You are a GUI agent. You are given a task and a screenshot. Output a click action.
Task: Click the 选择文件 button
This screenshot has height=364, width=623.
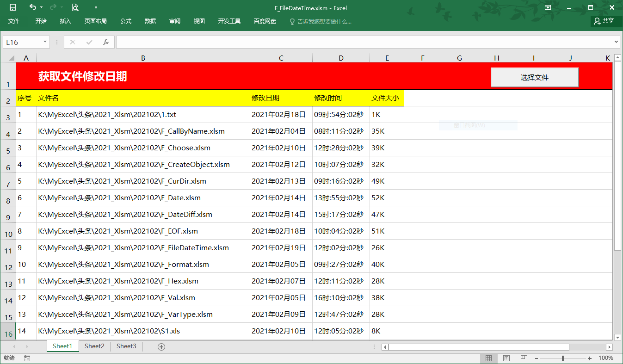coord(535,77)
